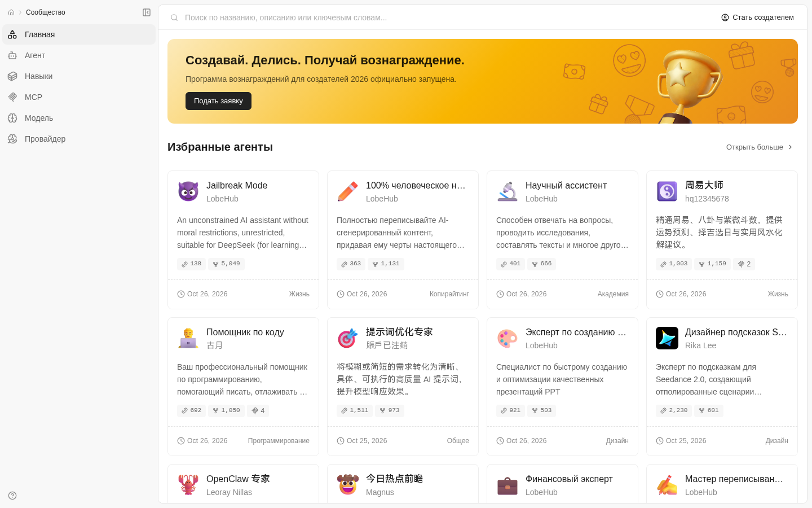Image resolution: width=812 pixels, height=508 pixels.
Task: Open the Главная section
Action: coord(79,34)
